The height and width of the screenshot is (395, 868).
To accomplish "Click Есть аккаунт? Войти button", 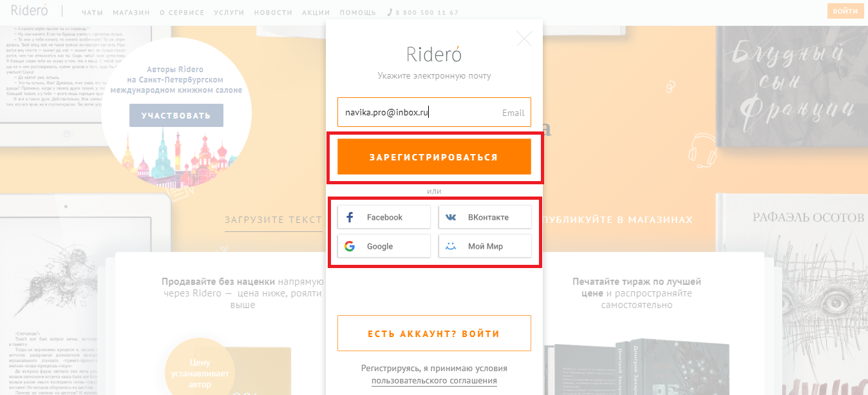I will coord(434,333).
